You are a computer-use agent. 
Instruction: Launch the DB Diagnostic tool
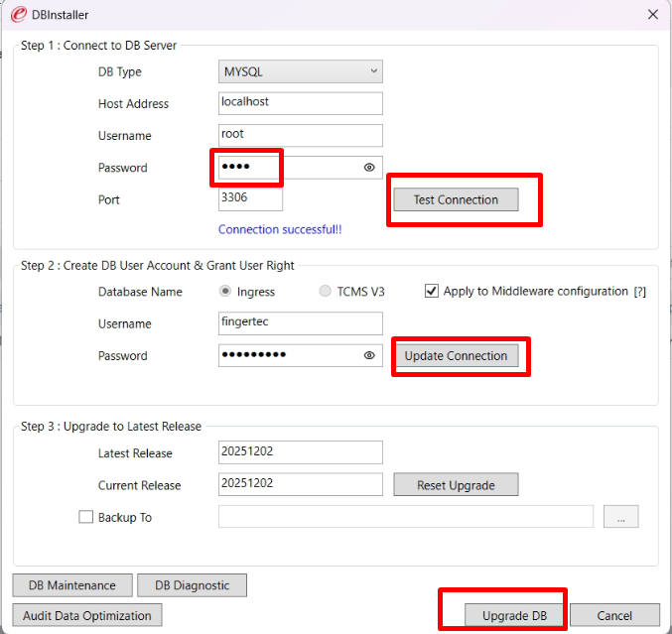pyautogui.click(x=192, y=585)
